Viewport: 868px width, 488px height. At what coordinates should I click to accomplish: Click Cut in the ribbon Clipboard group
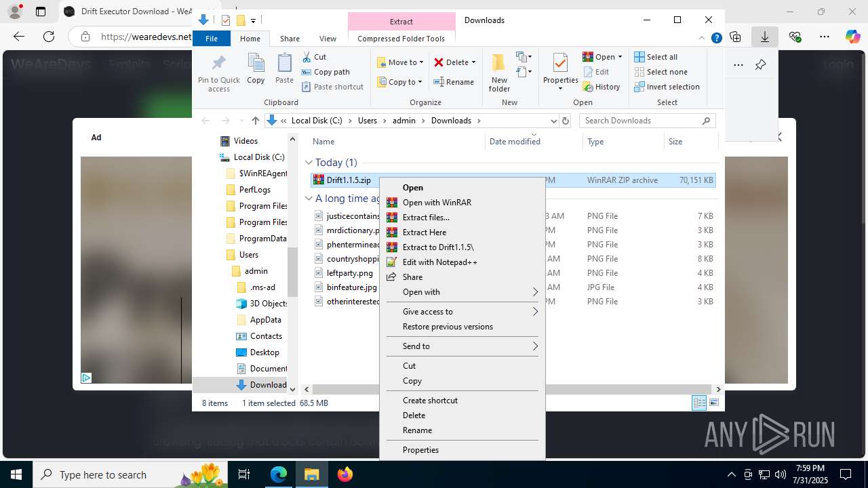pos(314,57)
